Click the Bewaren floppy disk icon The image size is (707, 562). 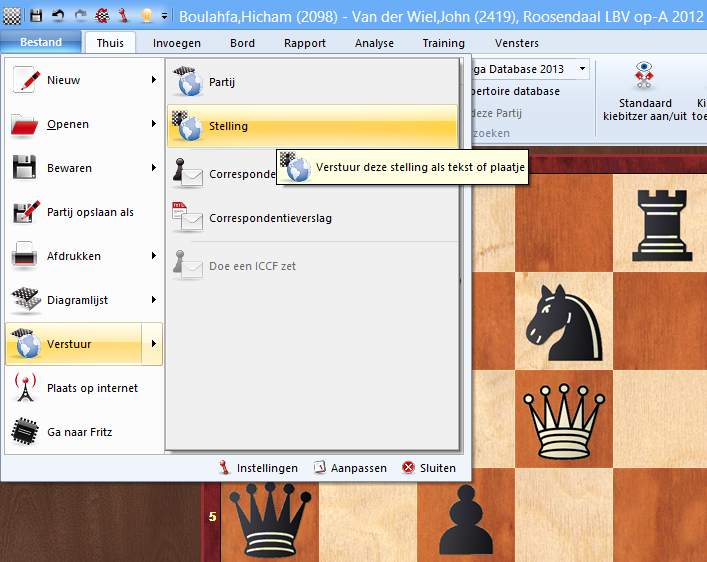(x=24, y=168)
